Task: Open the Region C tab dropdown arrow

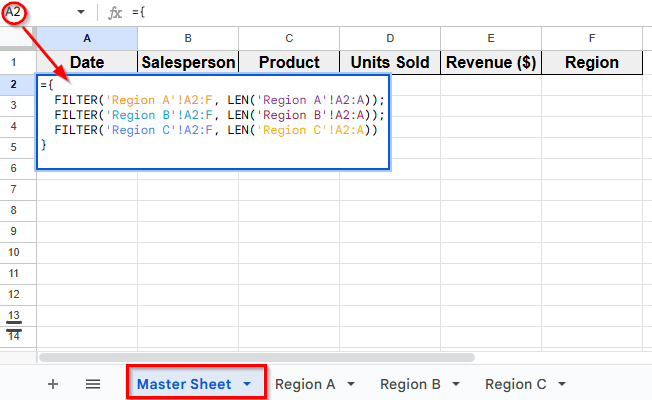Action: tap(562, 384)
